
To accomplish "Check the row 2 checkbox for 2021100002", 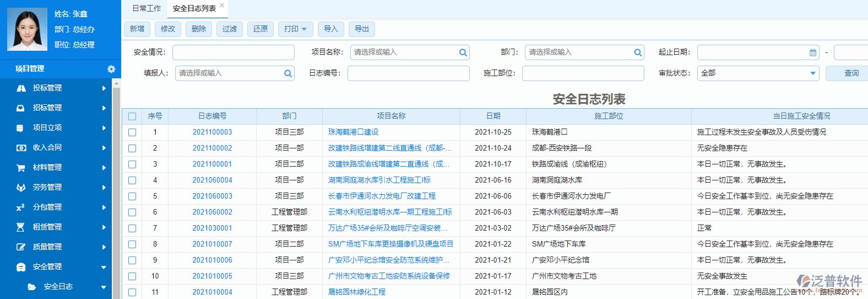I will 132,148.
